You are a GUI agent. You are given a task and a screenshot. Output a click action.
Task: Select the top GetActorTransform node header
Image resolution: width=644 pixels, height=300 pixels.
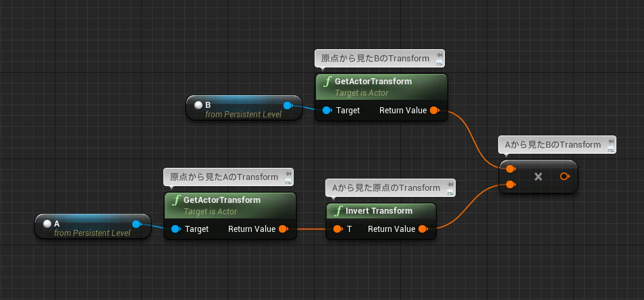tap(381, 86)
